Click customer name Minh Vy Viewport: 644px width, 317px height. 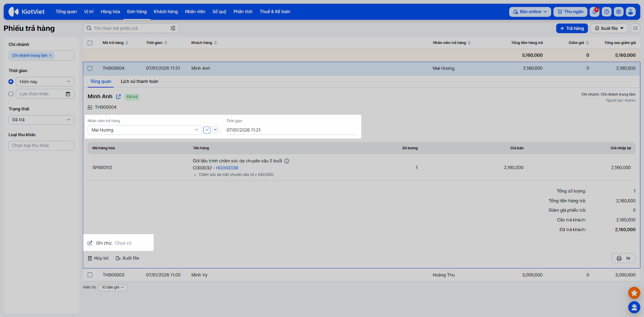[x=199, y=275]
